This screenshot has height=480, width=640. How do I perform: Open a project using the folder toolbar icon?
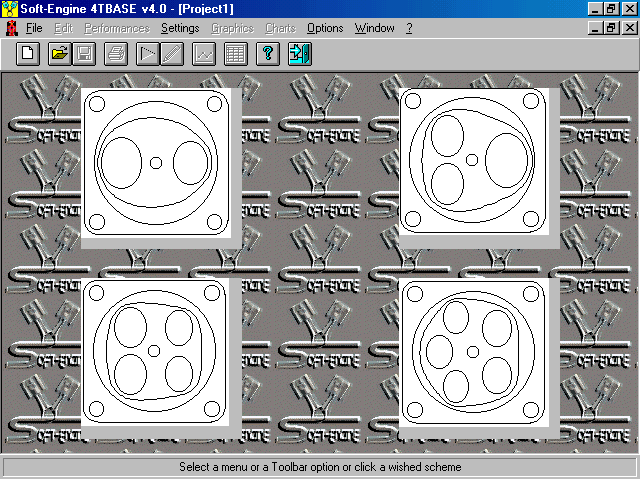pos(60,54)
